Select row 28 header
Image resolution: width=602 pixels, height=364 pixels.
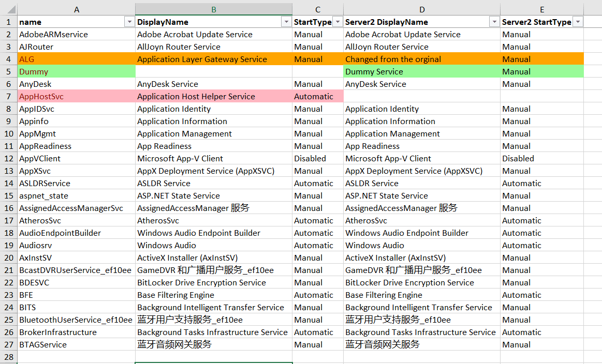[x=8, y=357]
